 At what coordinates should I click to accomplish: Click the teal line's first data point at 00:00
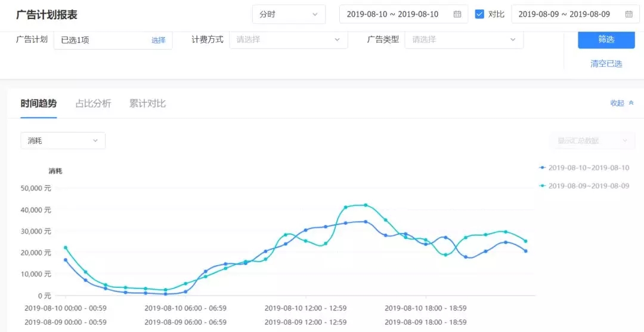(66, 248)
